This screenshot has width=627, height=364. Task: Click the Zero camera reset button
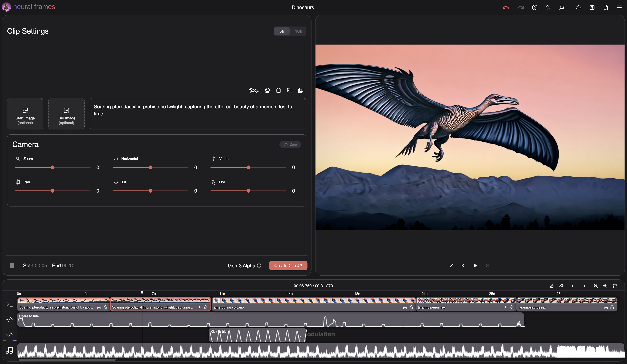(290, 144)
